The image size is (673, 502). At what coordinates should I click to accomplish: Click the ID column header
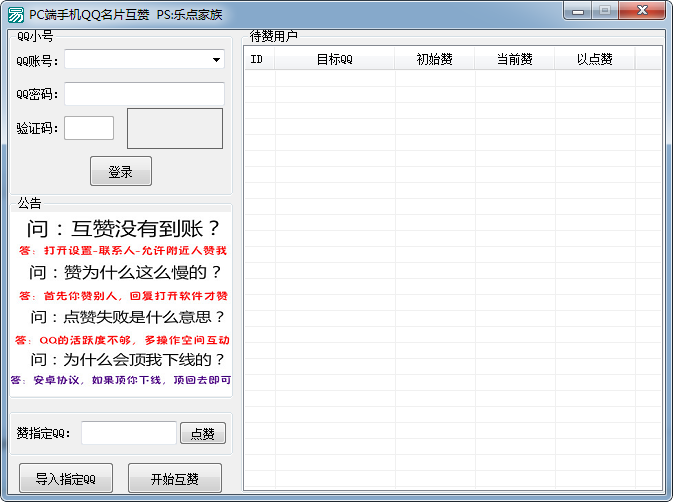[x=260, y=59]
